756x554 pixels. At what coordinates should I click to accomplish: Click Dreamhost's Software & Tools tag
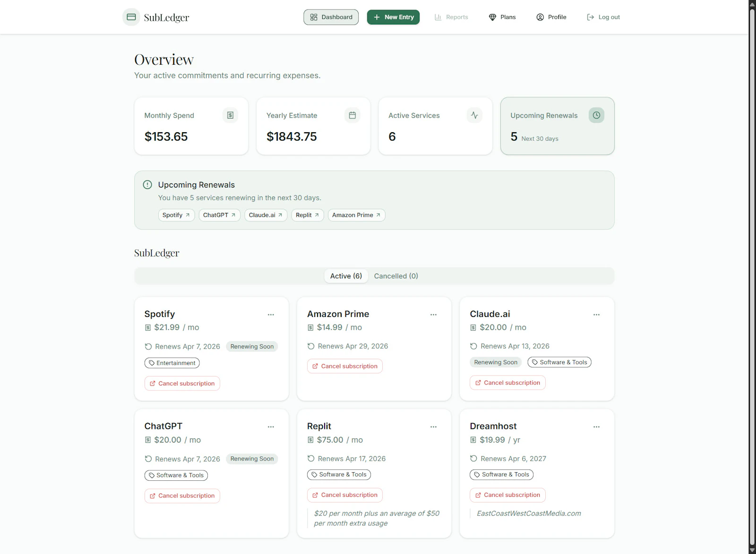click(x=501, y=475)
